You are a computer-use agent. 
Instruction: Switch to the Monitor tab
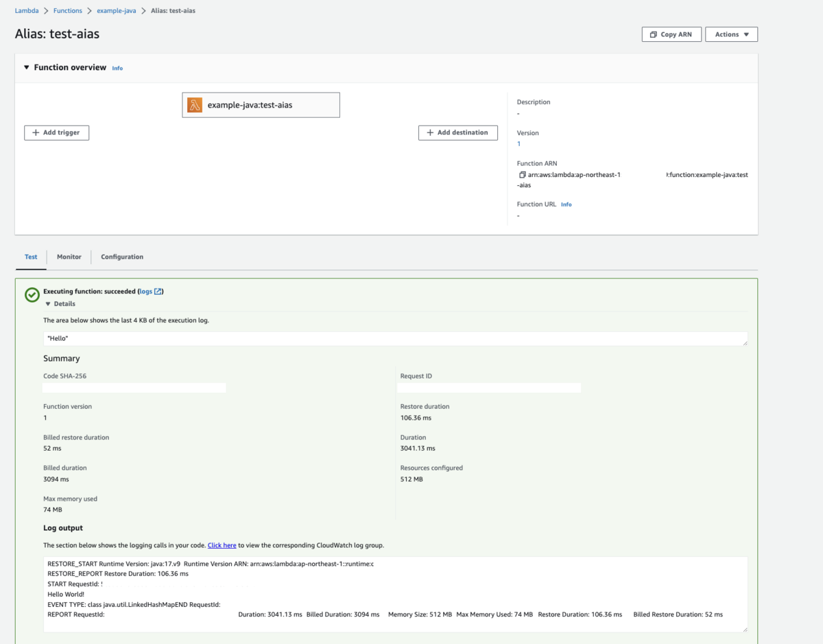[x=69, y=257]
